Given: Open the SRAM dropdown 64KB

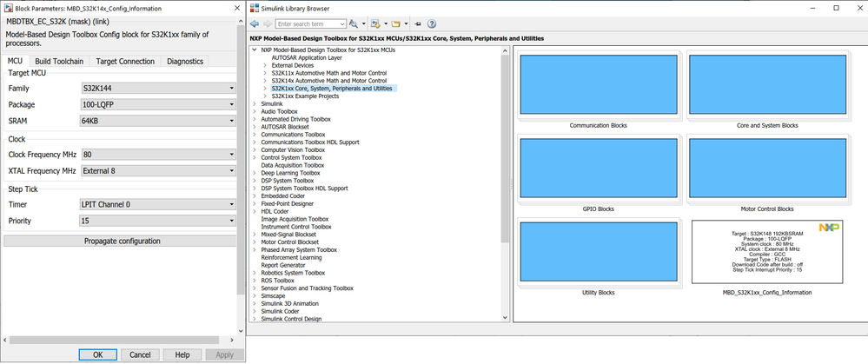Looking at the screenshot, I should 158,121.
